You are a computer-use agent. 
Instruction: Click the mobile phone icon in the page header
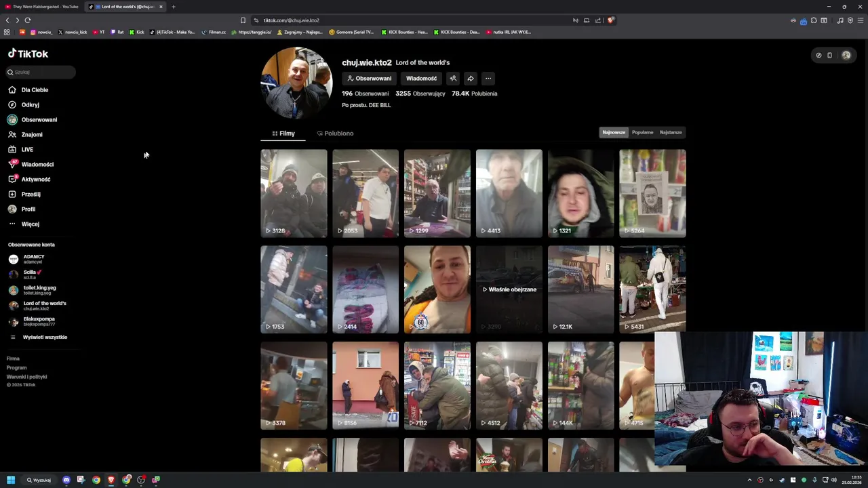829,55
